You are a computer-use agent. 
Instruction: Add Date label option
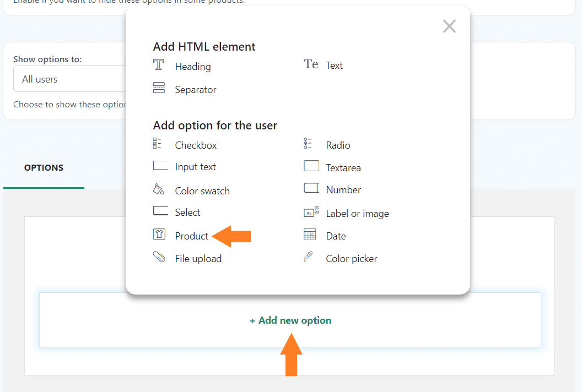tap(336, 236)
